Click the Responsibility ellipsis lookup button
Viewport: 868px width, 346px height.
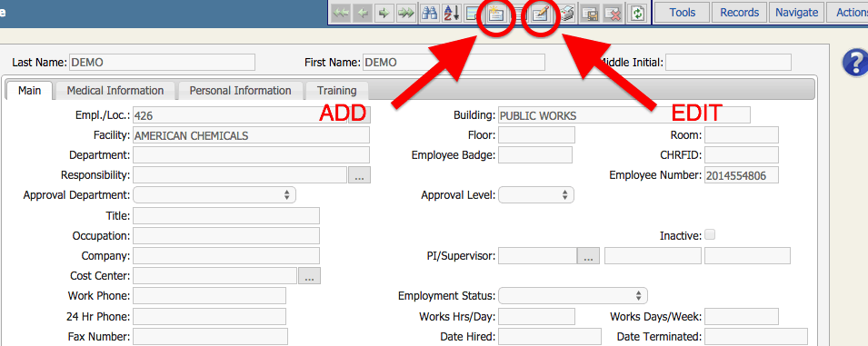pos(359,175)
